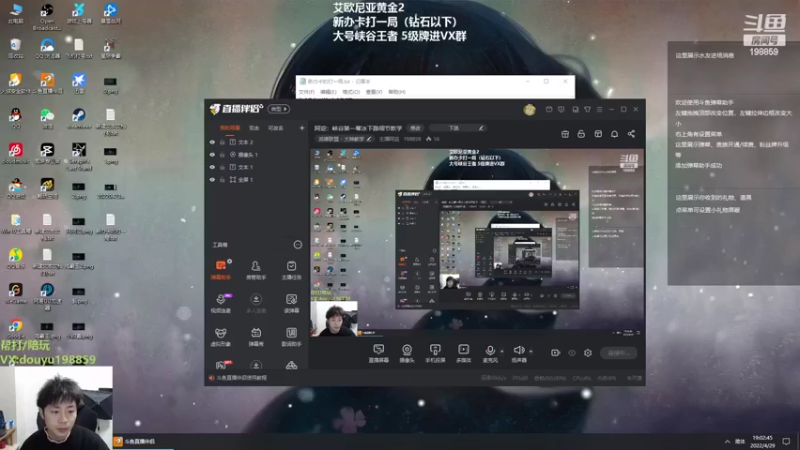
Task: Open the 虚拟形象 tool
Action: tap(220, 337)
